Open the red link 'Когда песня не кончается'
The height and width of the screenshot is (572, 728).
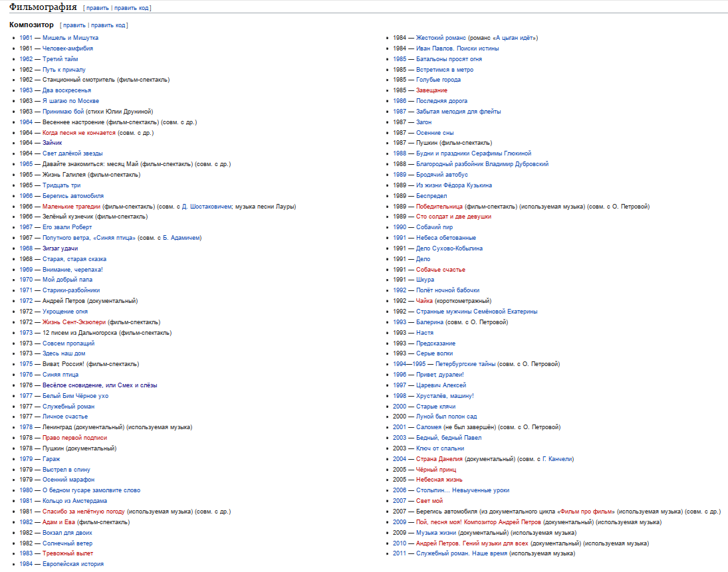tap(79, 133)
